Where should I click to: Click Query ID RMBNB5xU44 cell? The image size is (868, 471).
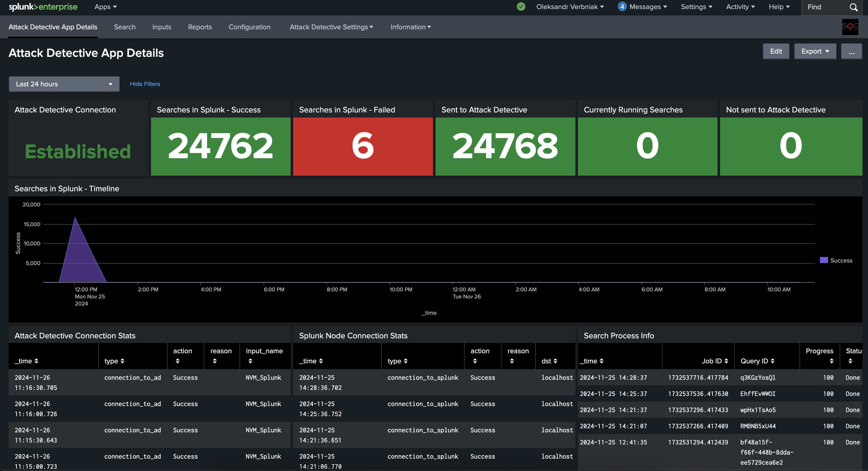click(758, 426)
